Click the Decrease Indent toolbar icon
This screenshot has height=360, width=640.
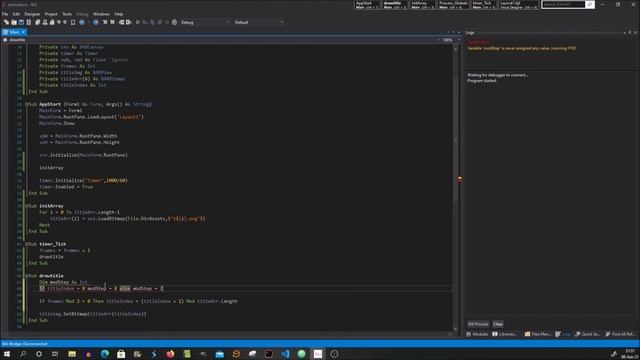point(121,22)
